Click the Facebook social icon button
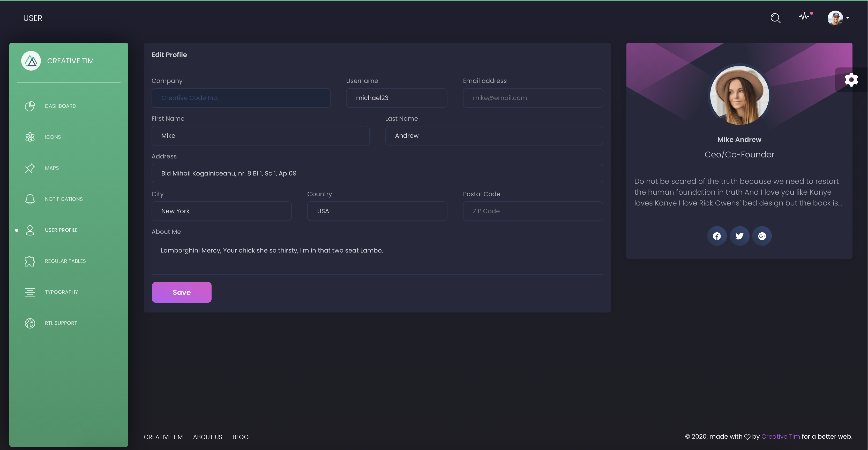 tap(717, 236)
